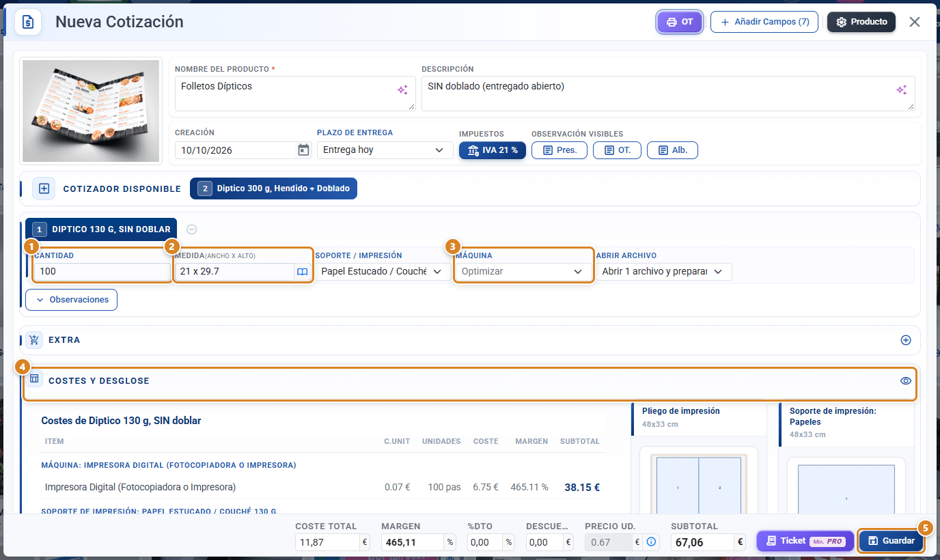Toggle the Pres. observation button
This screenshot has width=940, height=560.
(559, 150)
